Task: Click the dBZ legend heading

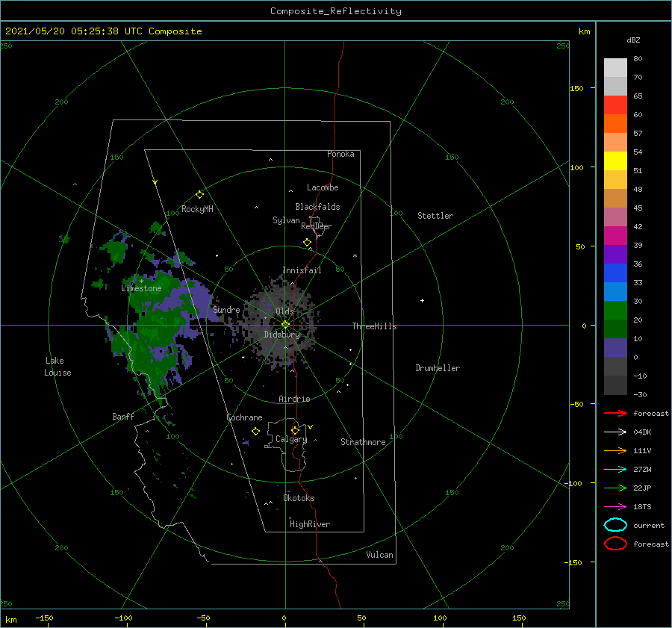Action: click(633, 40)
